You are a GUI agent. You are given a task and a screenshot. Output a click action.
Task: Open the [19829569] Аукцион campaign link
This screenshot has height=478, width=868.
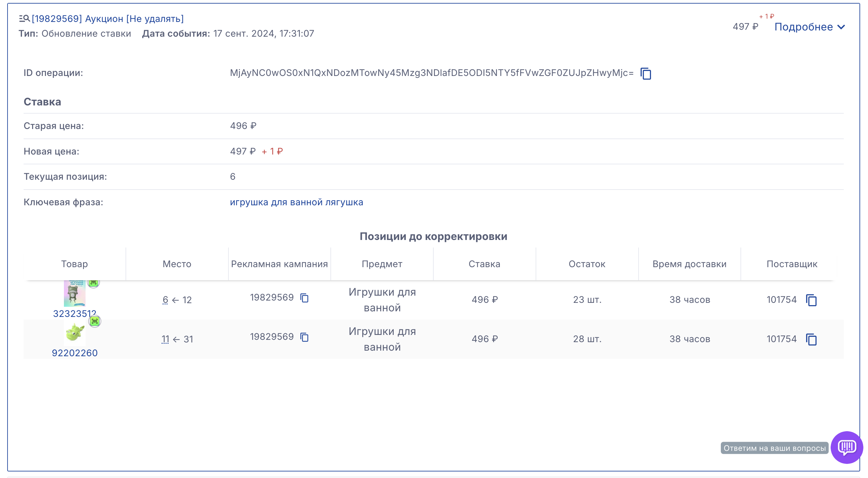coord(108,19)
